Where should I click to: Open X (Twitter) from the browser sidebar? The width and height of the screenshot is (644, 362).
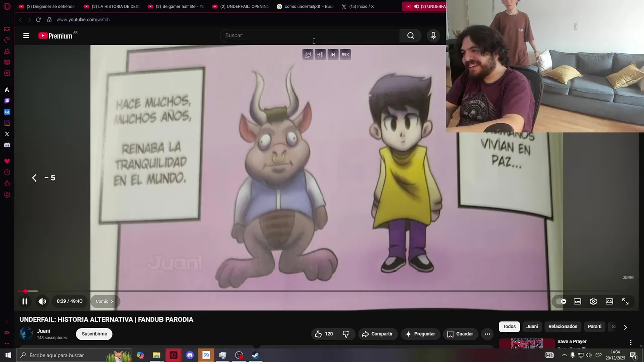[x=7, y=134]
